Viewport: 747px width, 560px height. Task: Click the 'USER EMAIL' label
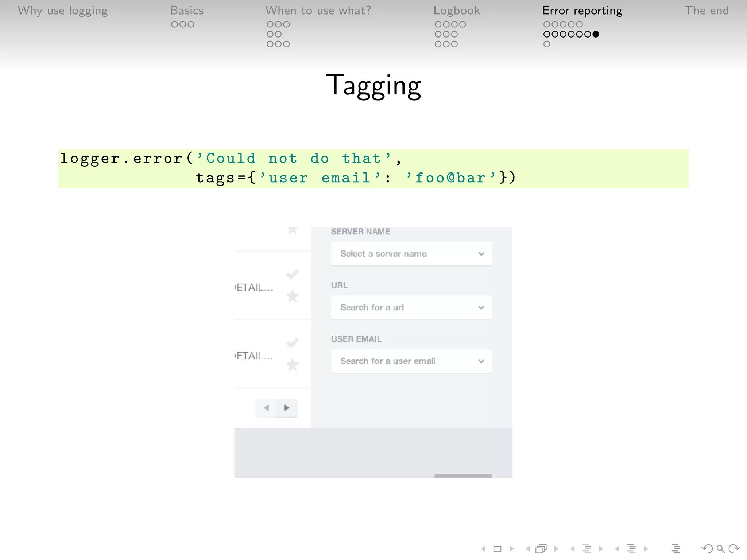click(x=356, y=339)
